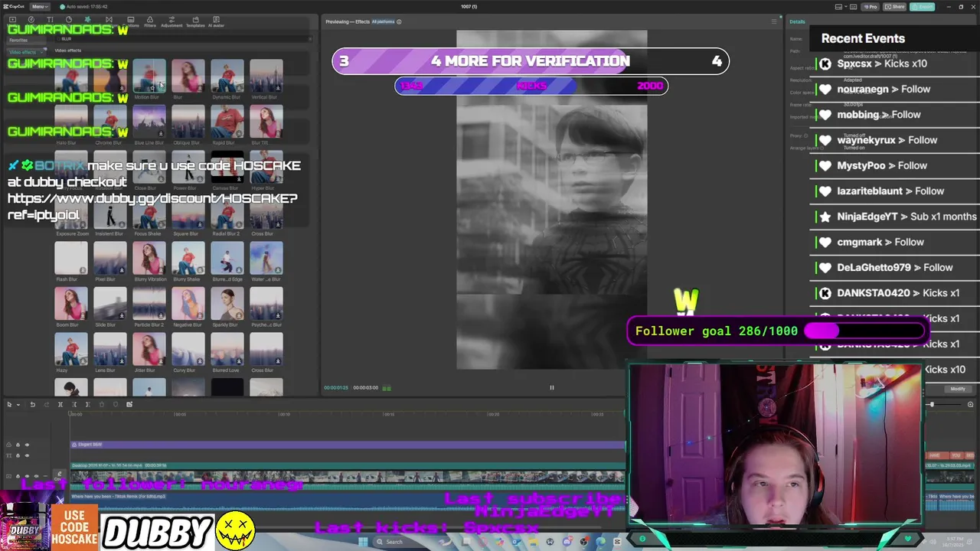Open the Details tab
Image resolution: width=980 pixels, height=551 pixels.
[x=798, y=21]
